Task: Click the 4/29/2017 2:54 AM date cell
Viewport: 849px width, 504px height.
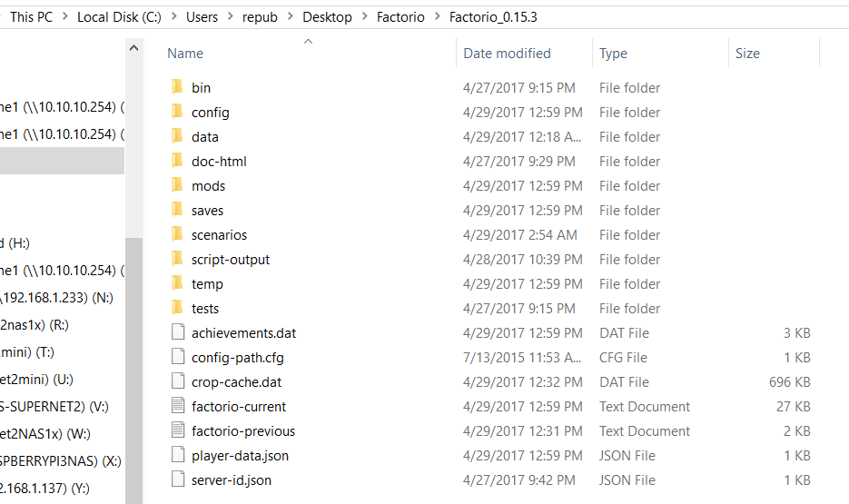Action: tap(519, 235)
